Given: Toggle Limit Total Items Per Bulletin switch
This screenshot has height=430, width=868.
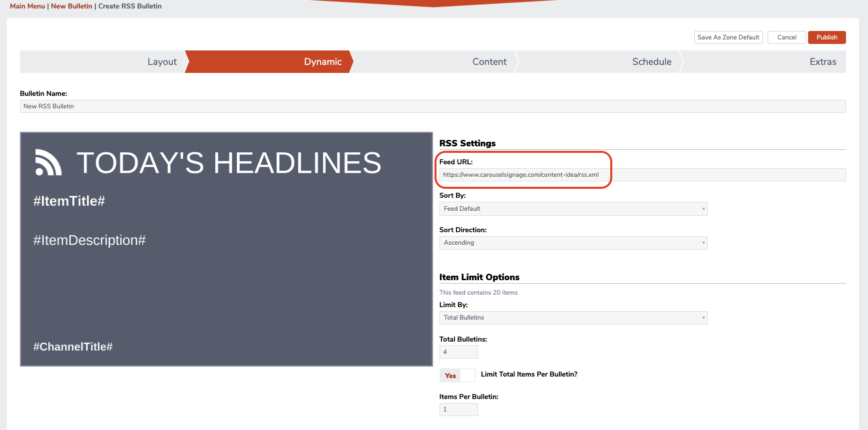Looking at the screenshot, I should [457, 376].
